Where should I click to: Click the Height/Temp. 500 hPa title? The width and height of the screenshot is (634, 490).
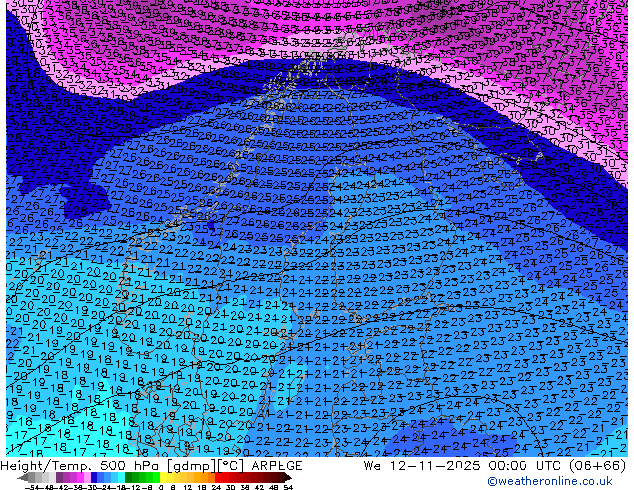[74, 465]
